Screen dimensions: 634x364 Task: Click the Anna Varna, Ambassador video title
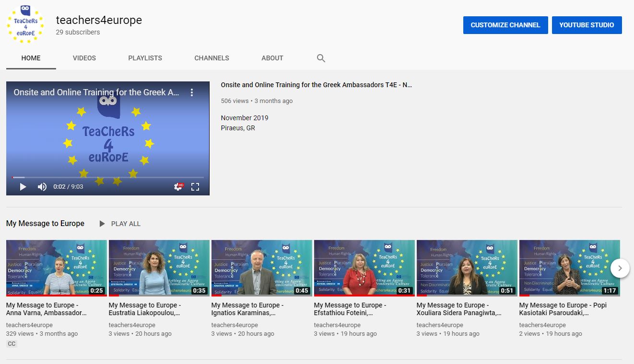point(47,309)
